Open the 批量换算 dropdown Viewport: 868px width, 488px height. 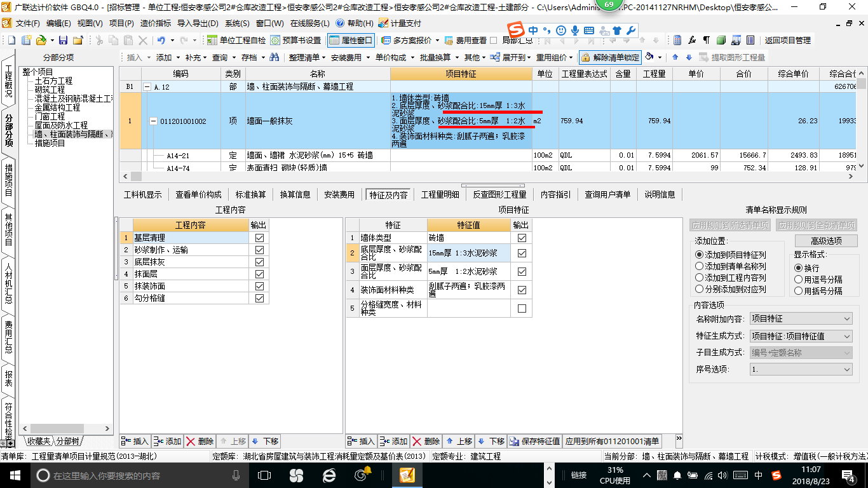click(x=438, y=57)
